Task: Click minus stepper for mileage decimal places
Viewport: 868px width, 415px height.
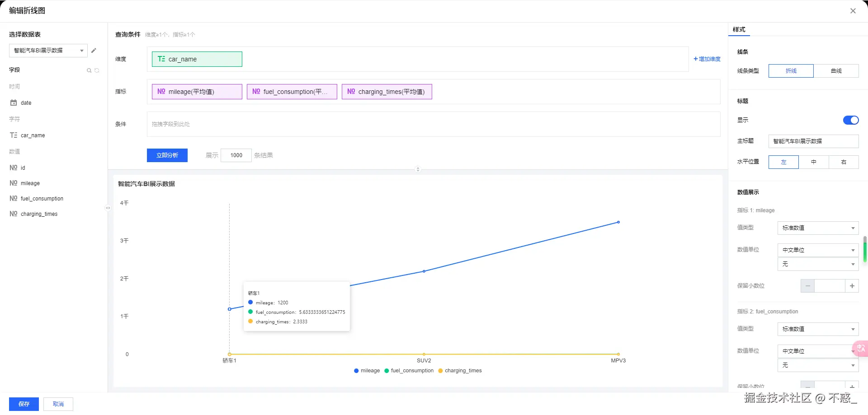Action: (x=807, y=286)
